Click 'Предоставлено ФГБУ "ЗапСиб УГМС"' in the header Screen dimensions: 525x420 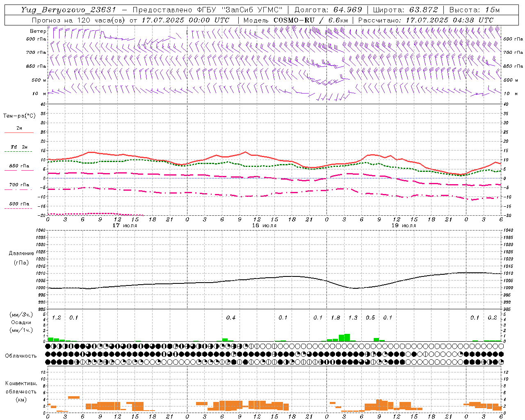coord(208,10)
